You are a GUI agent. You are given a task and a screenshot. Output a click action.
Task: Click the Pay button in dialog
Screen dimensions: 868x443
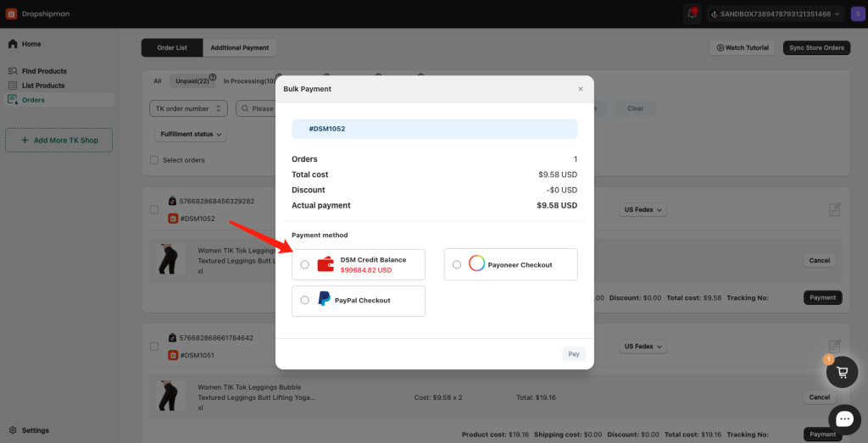click(574, 354)
